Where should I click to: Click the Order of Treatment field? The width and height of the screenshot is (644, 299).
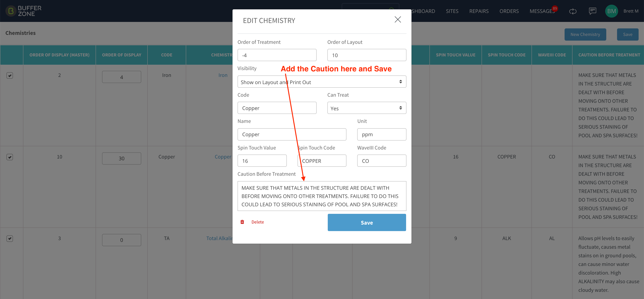click(x=277, y=55)
